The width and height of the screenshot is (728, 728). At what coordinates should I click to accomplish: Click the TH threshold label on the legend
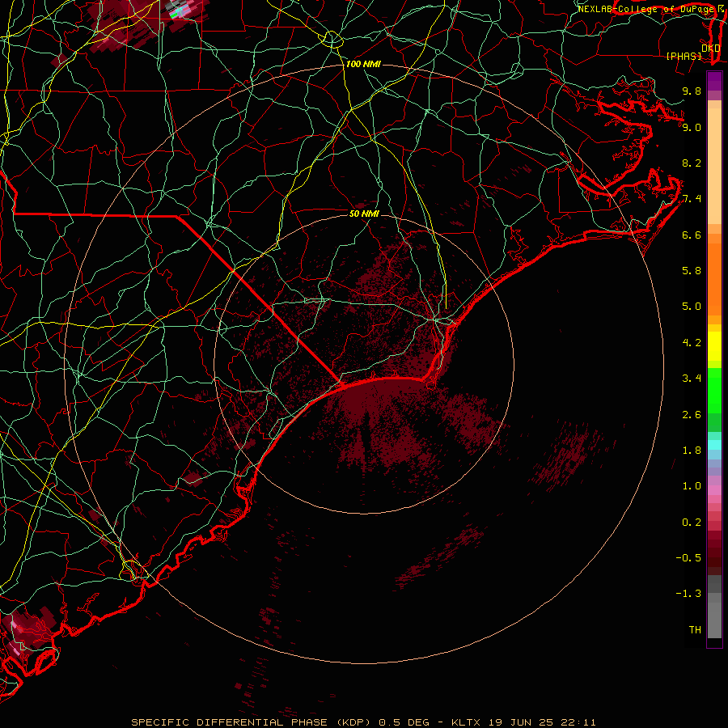[695, 630]
